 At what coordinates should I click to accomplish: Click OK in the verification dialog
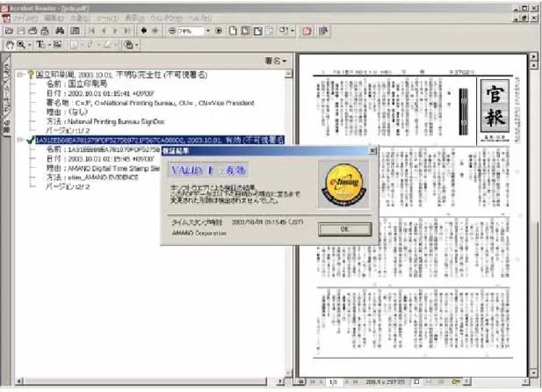click(x=344, y=229)
